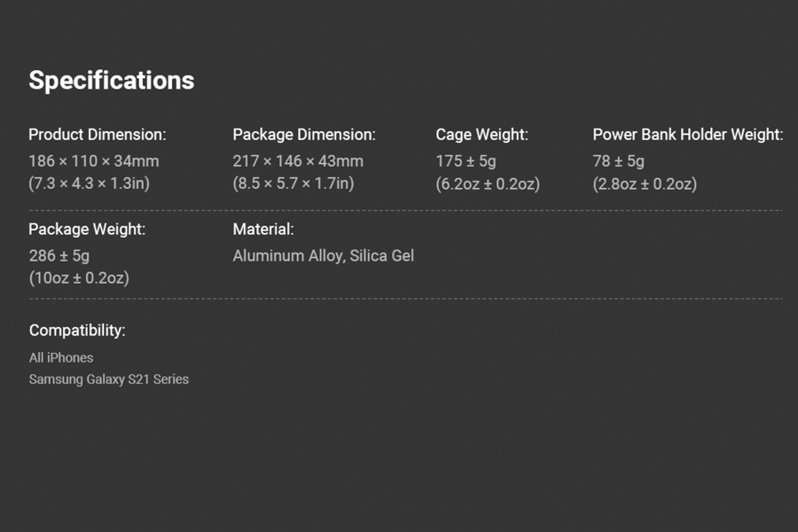Select the Power Bank Holder Weight label
Image resolution: width=798 pixels, height=532 pixels.
click(687, 135)
